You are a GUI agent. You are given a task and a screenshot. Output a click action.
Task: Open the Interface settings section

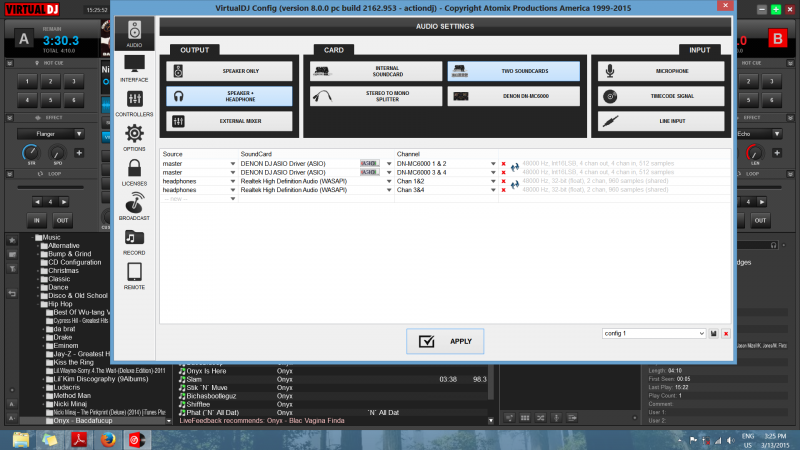[134, 68]
